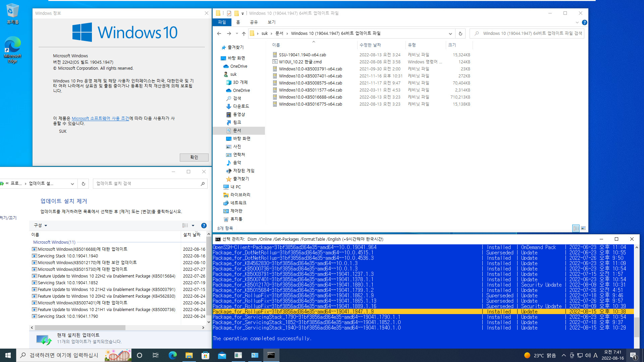644x362 pixels.
Task: Select Windows10.0-KB5016688-x64.cab file
Action: point(310,97)
